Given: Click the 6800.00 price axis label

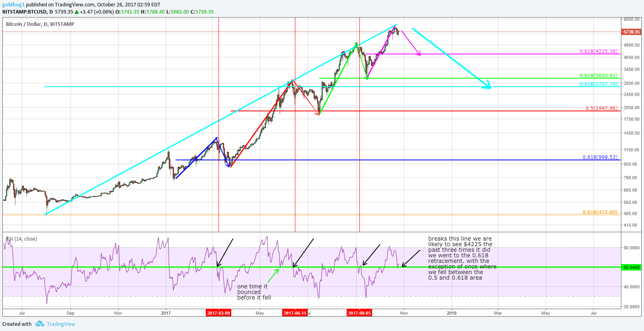Looking at the screenshot, I should (x=632, y=19).
